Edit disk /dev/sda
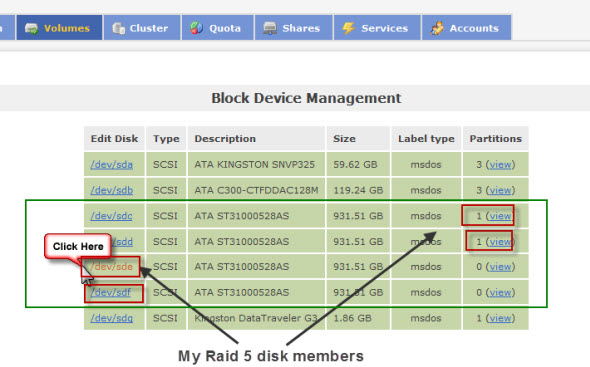590x367 pixels. 111,165
